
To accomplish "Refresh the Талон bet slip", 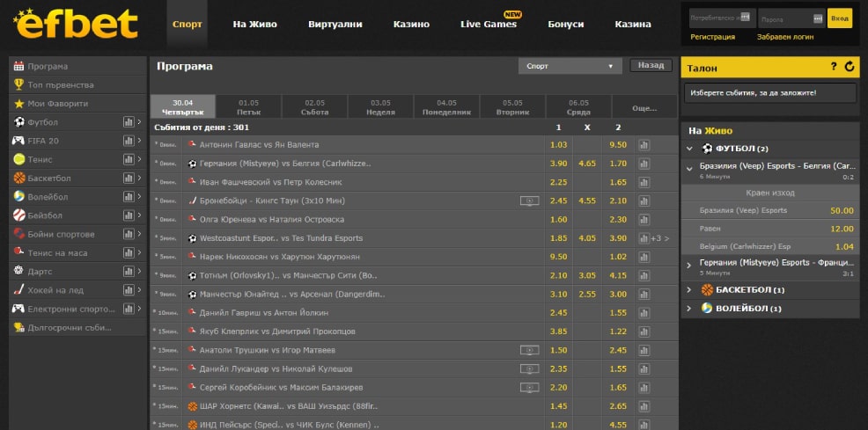I will 850,67.
